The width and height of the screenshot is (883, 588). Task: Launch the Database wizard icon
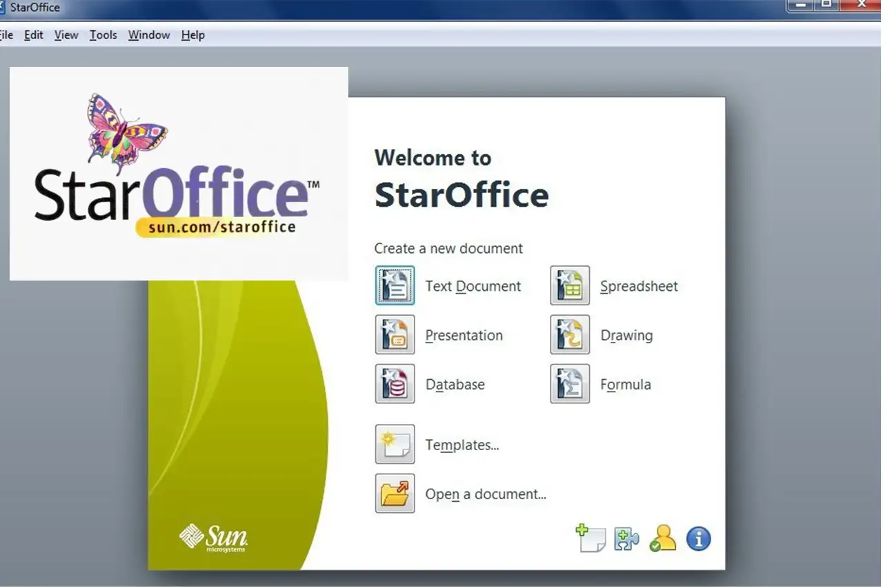(395, 384)
